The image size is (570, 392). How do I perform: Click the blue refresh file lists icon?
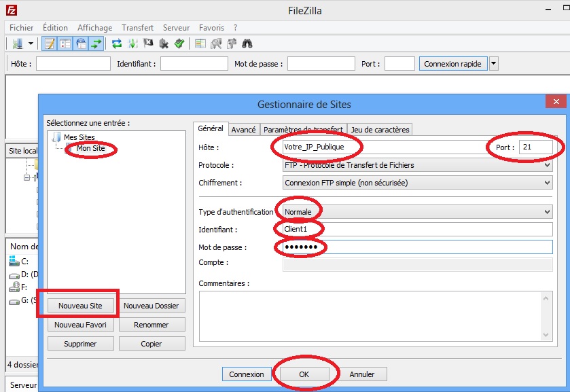tap(117, 44)
